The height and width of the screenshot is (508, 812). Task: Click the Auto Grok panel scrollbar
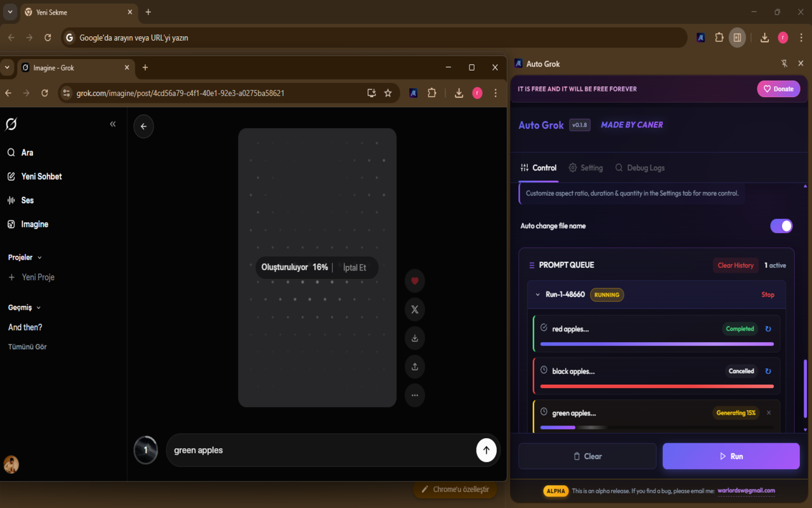click(806, 387)
